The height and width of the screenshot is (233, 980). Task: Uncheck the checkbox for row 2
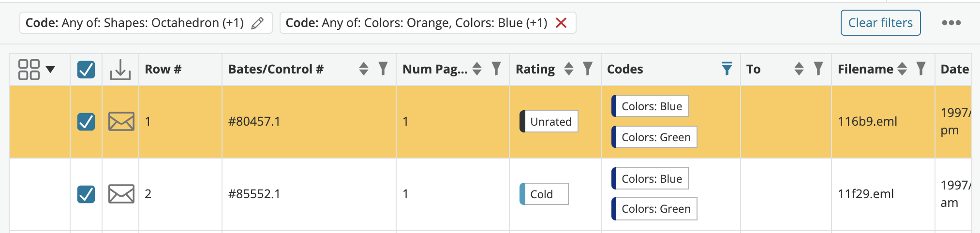[86, 194]
